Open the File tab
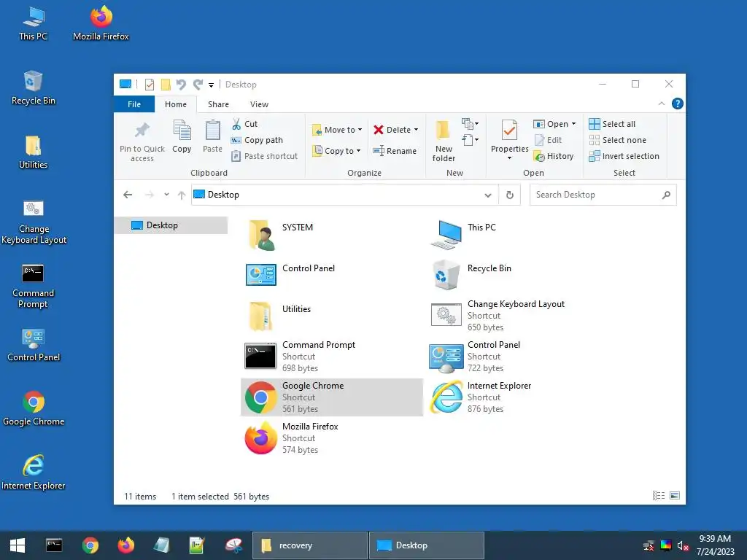Screen dimensions: 747x560 click(134, 104)
